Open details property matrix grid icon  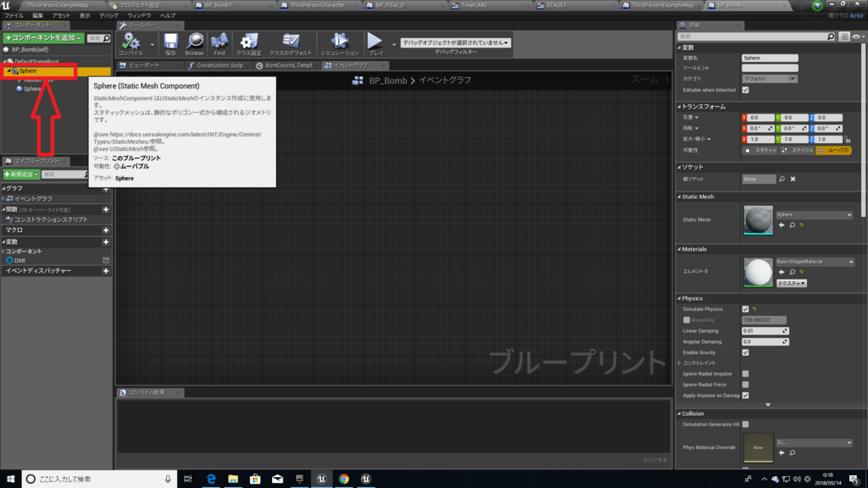[844, 36]
